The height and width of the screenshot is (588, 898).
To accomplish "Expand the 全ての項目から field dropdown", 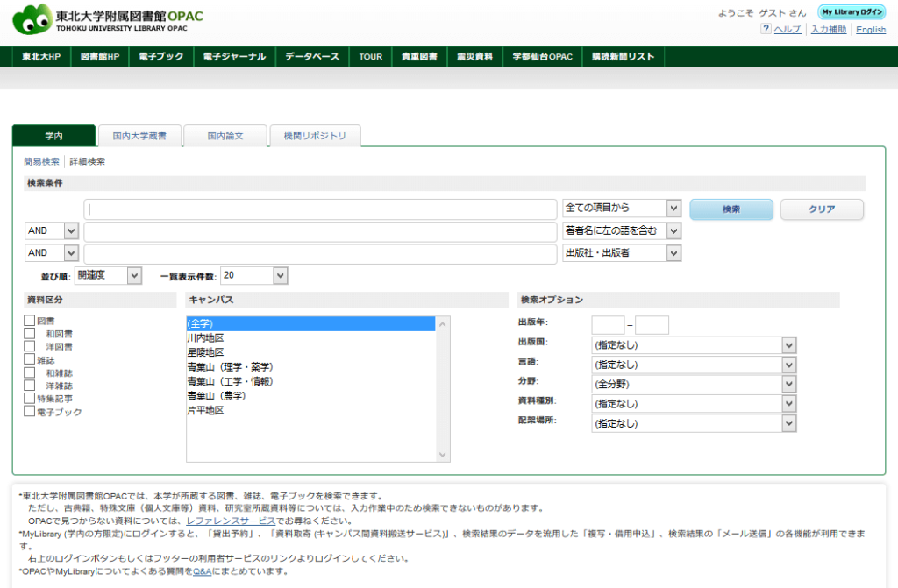I will 622,209.
